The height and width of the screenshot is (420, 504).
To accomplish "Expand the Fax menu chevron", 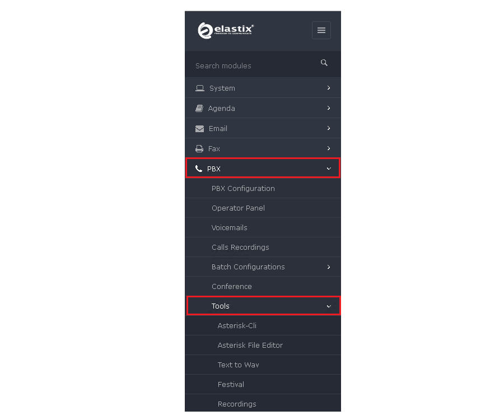I will click(x=329, y=148).
